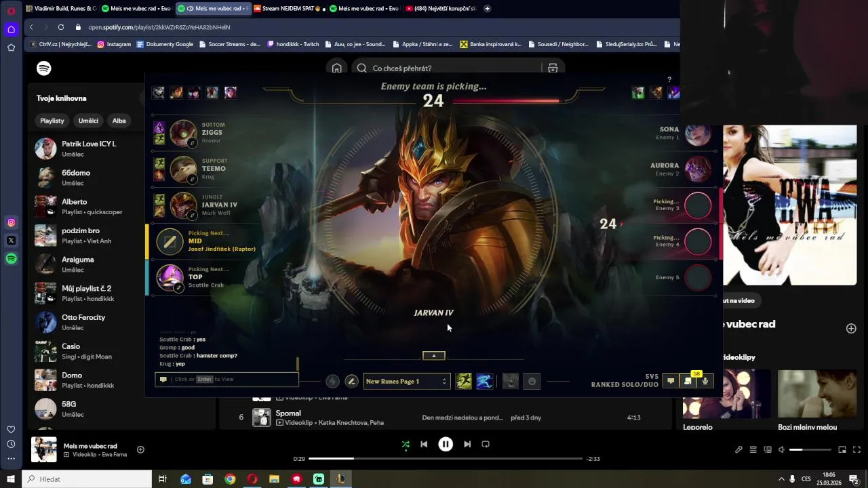Enter Spotify fullscreen mode
Image resolution: width=868 pixels, height=488 pixels.
(856, 449)
